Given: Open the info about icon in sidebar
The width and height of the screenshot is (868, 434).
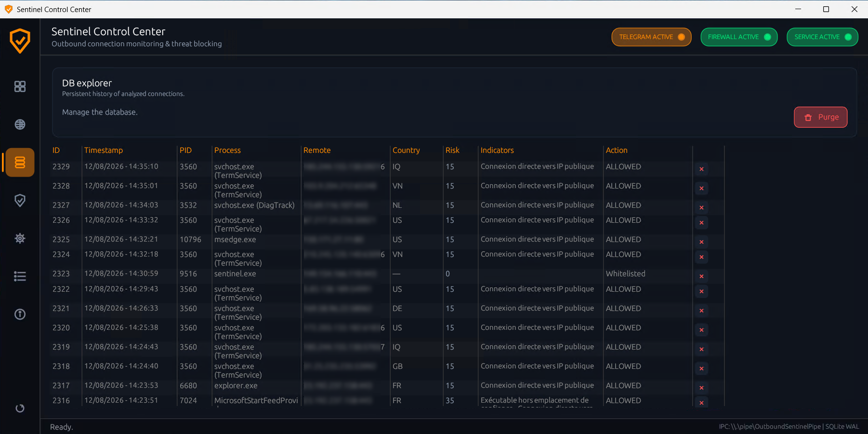Looking at the screenshot, I should tap(20, 314).
